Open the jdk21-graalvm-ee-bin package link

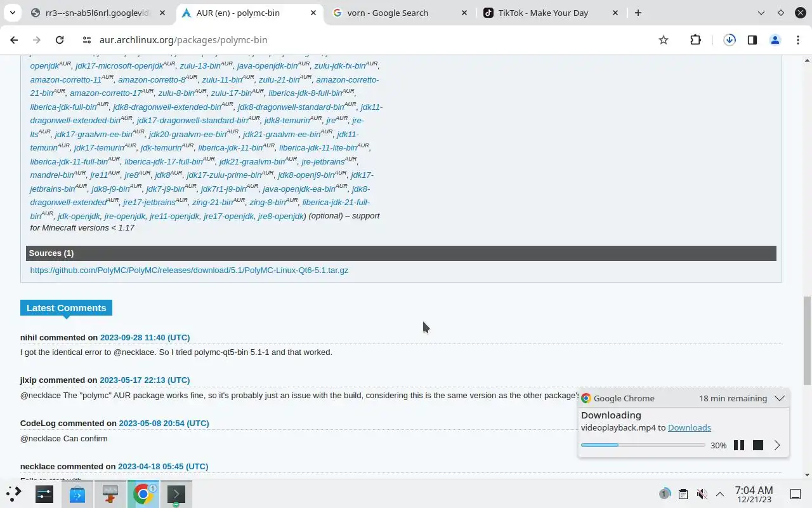[282, 134]
